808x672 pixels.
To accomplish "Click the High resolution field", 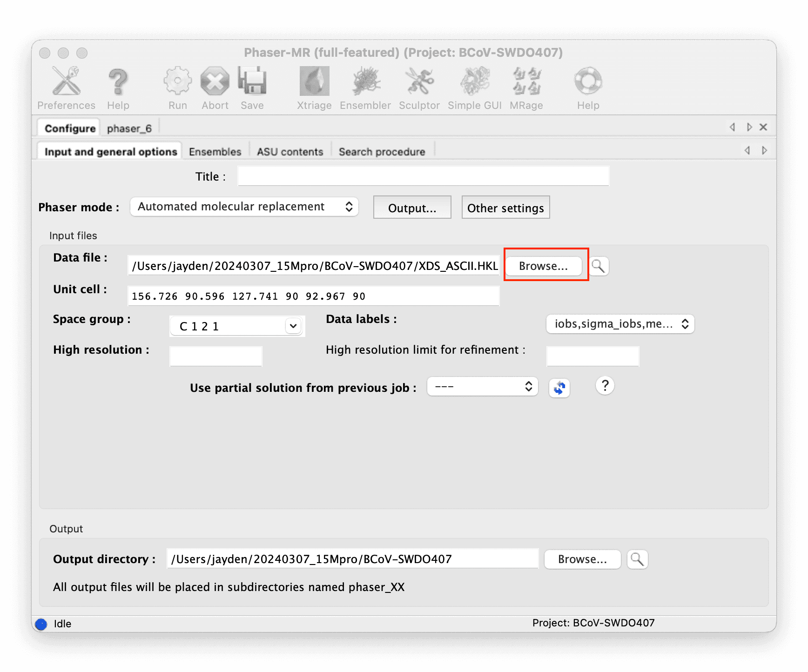I will tap(216, 356).
